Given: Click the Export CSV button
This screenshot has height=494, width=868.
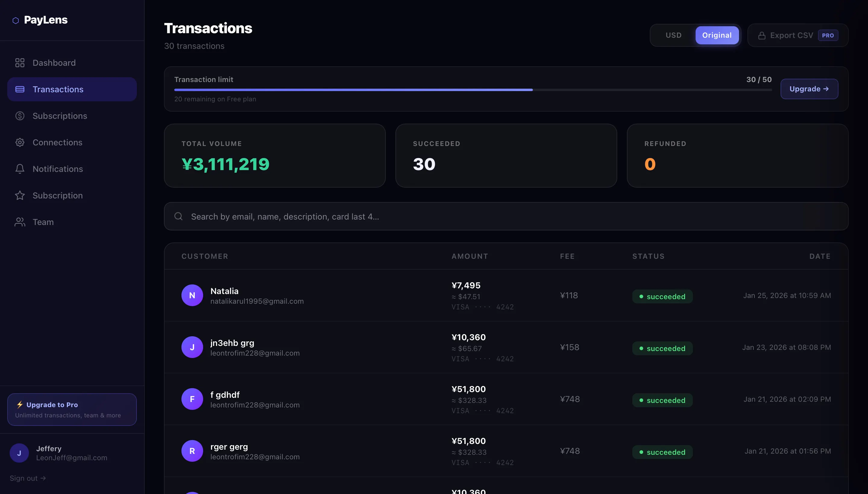Looking at the screenshot, I should (798, 35).
